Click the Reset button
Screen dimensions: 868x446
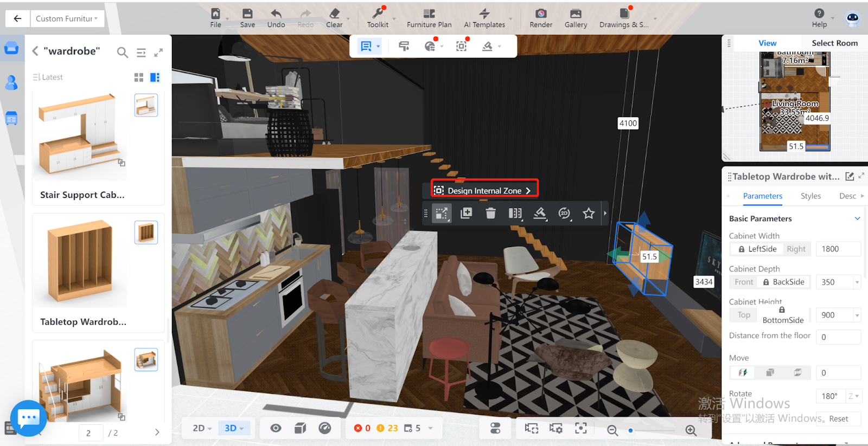[838, 419]
